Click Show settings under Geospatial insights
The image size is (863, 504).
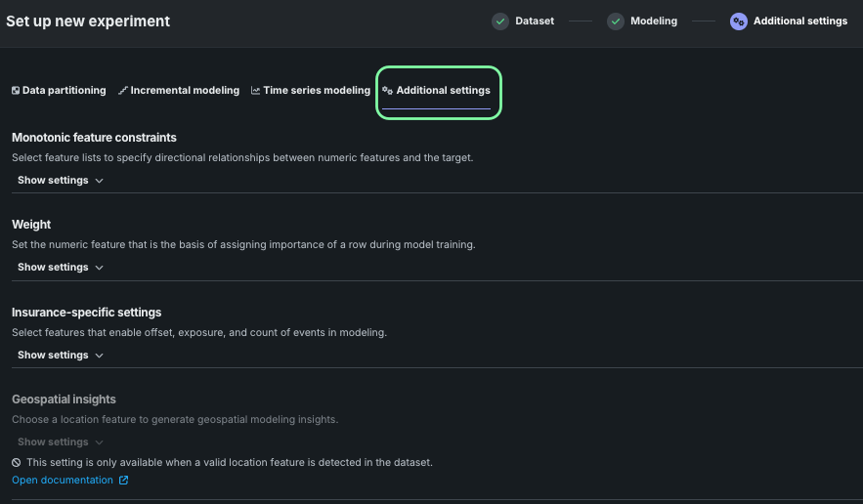[x=61, y=442]
